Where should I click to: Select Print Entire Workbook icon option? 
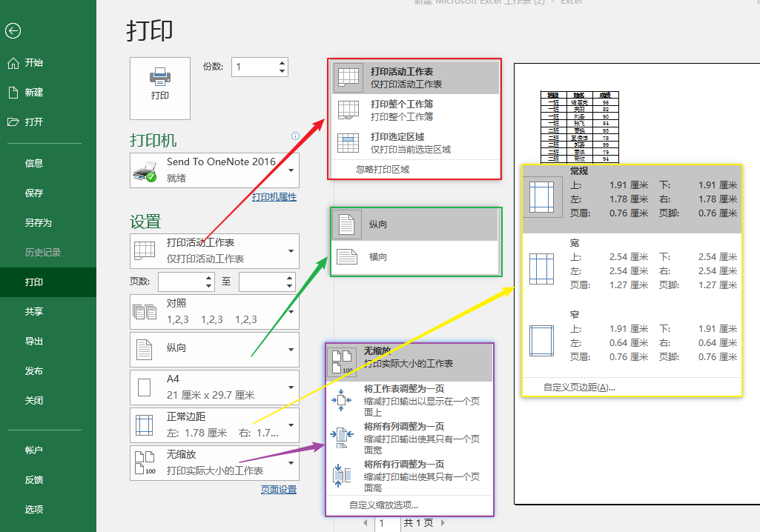348,110
